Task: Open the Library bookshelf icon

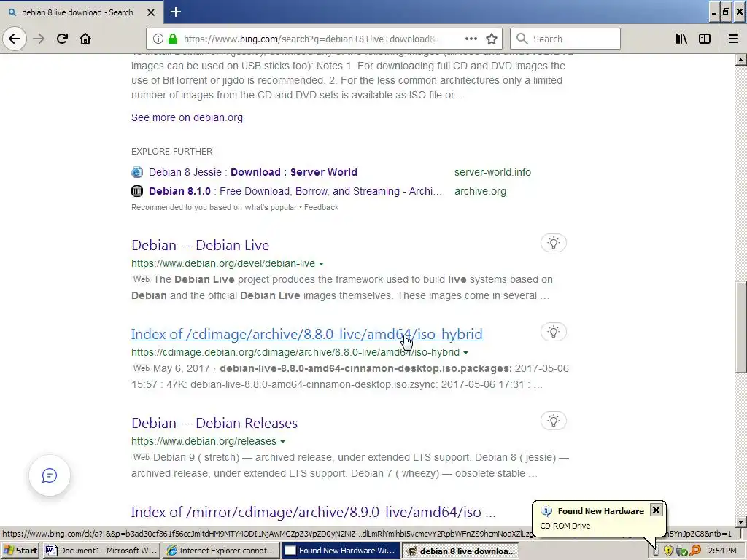Action: point(681,39)
